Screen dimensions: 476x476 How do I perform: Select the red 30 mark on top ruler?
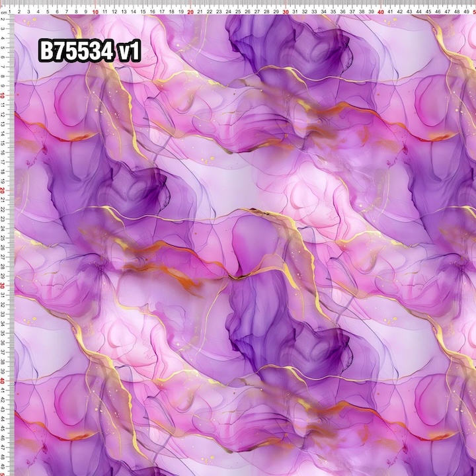click(x=286, y=11)
